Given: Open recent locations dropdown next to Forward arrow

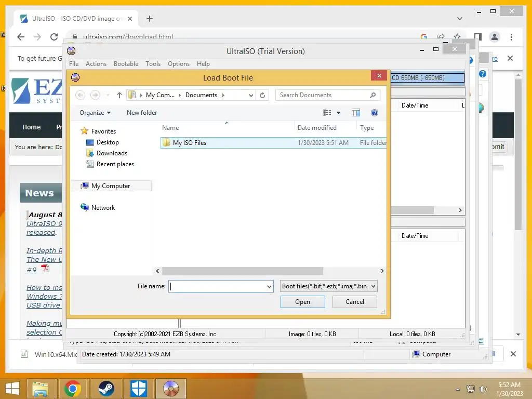Looking at the screenshot, I should (x=108, y=96).
